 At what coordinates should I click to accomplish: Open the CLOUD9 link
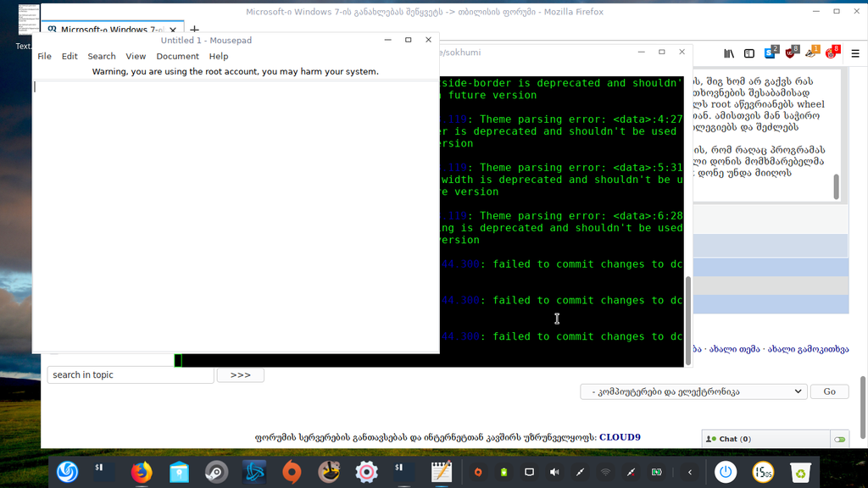click(620, 437)
